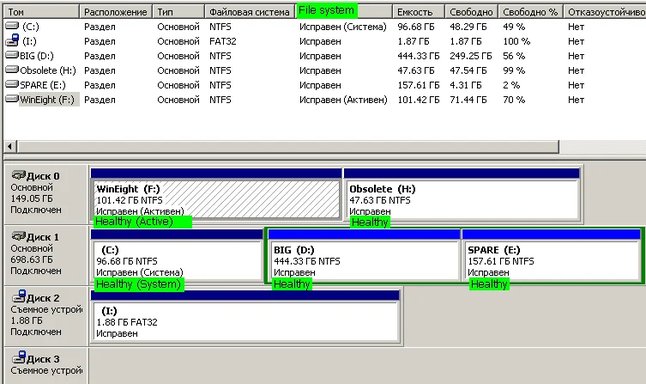Click the drive icon next to Obsolete (H:)
Viewport: 646px width, 384px height.
point(12,70)
